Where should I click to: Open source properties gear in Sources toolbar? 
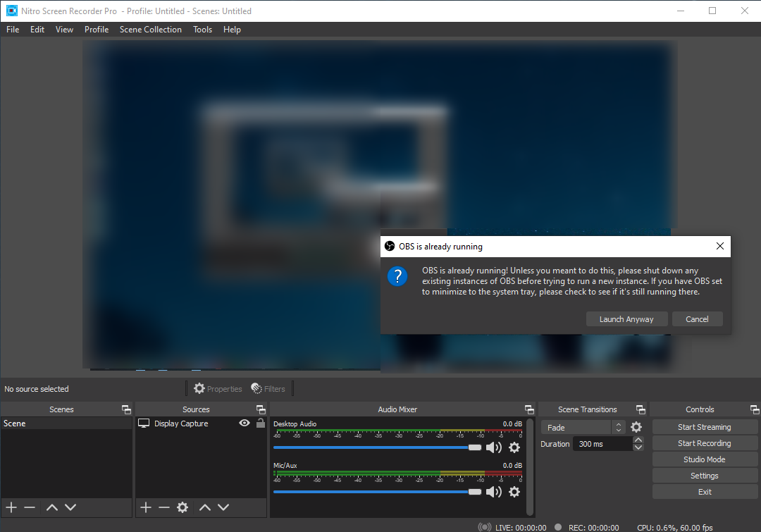(182, 507)
